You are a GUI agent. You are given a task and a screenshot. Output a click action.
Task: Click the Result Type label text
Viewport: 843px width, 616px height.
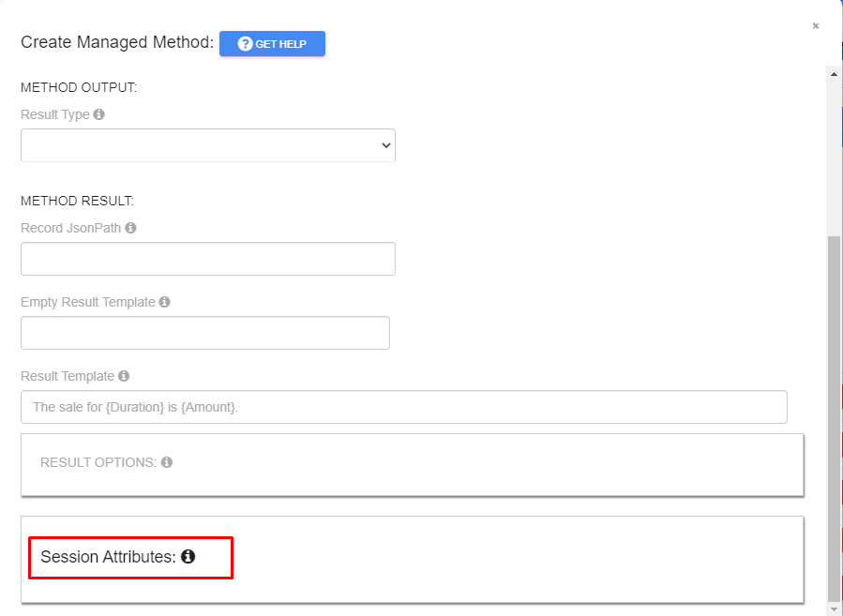point(55,114)
